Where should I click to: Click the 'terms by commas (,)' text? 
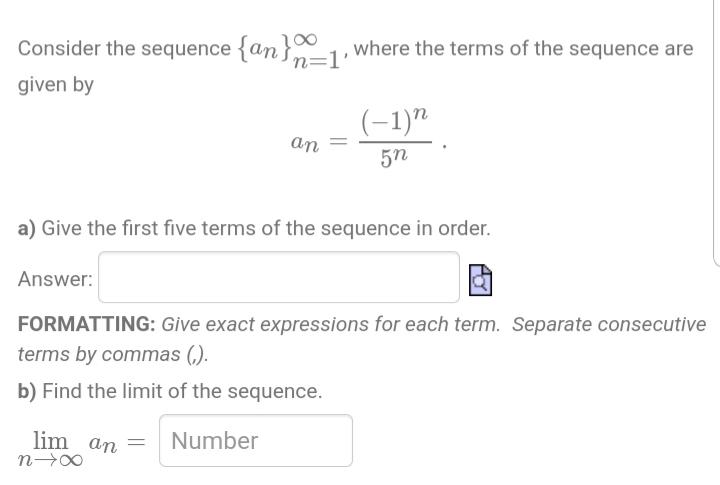(x=113, y=355)
